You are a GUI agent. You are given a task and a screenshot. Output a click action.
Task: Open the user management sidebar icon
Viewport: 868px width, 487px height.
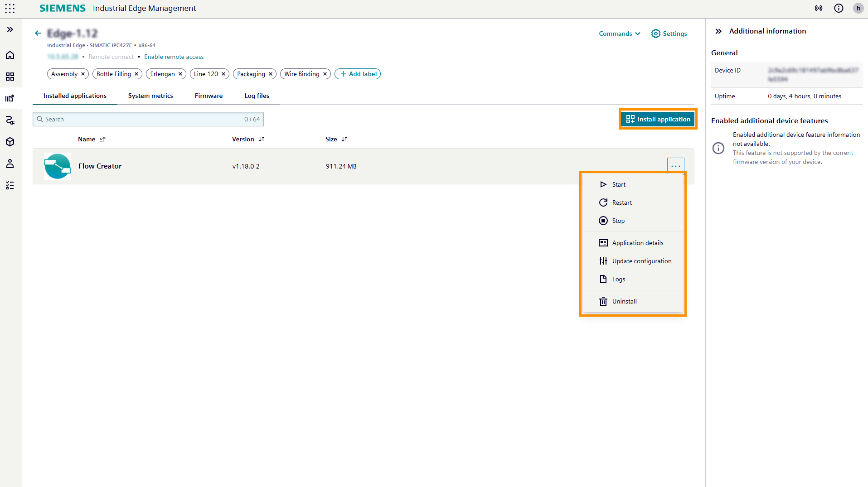coord(10,164)
